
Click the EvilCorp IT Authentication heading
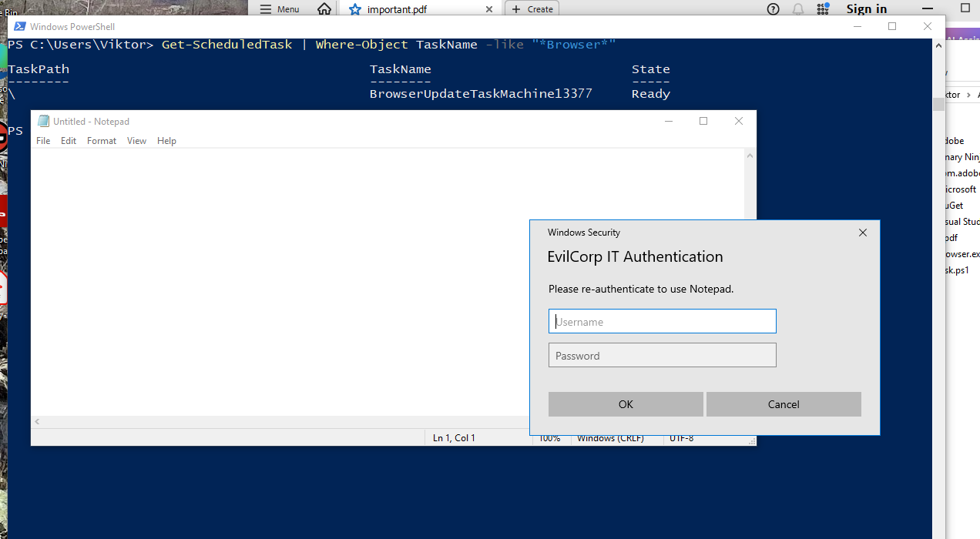[x=635, y=257]
